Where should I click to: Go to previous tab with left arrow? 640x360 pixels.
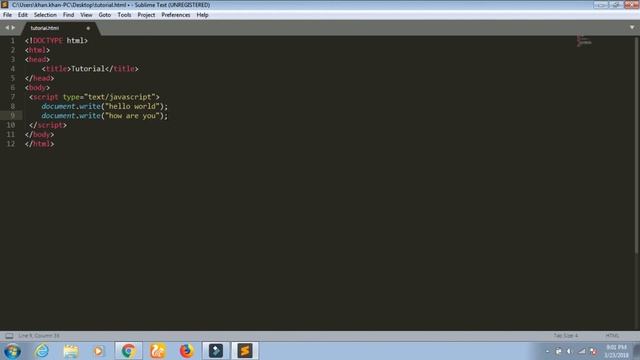click(x=7, y=28)
